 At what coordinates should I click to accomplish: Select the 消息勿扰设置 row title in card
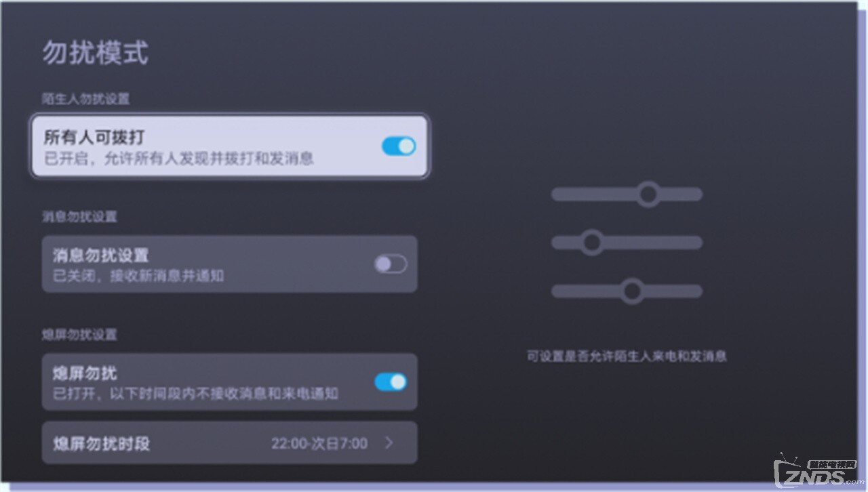(101, 255)
